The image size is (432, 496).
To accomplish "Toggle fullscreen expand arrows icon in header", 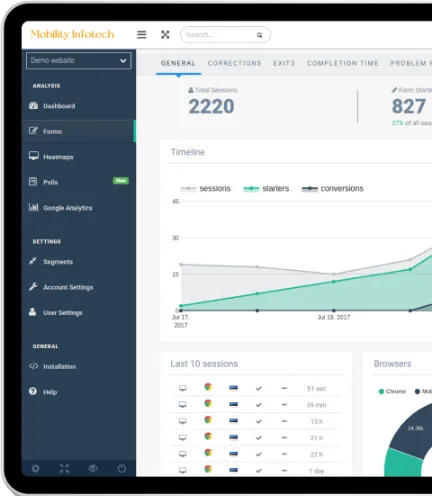I will coord(165,34).
